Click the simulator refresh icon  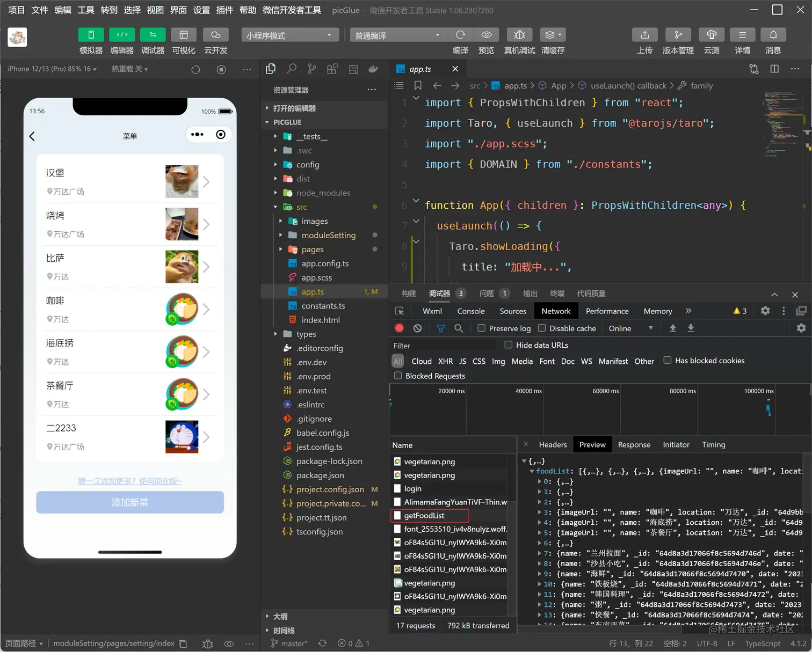point(195,69)
